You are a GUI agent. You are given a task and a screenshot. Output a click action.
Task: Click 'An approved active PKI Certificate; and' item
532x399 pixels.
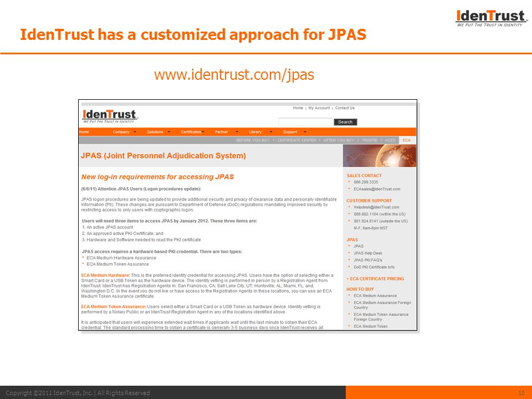pos(125,233)
